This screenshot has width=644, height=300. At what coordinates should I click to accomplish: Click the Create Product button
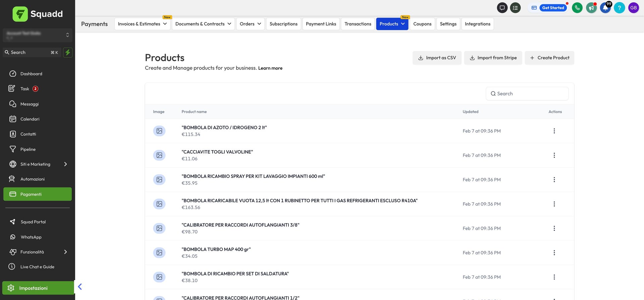549,58
